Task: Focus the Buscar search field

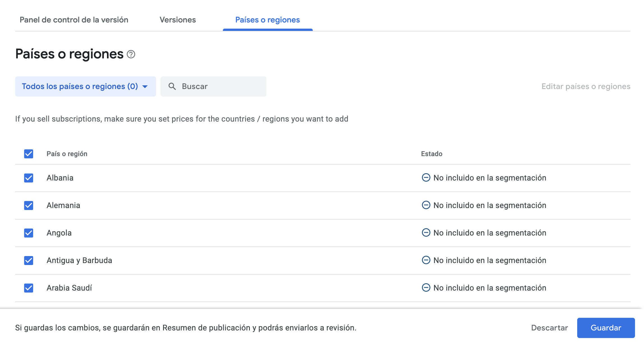Action: [x=213, y=86]
